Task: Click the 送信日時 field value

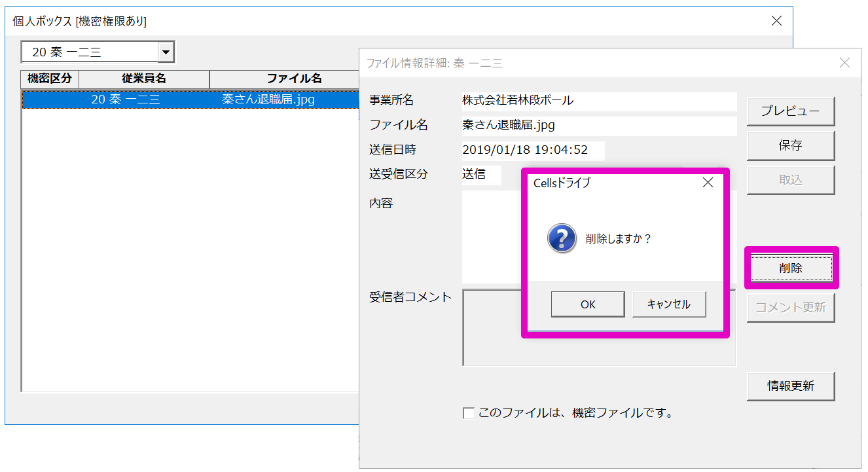Action: pyautogui.click(x=532, y=150)
